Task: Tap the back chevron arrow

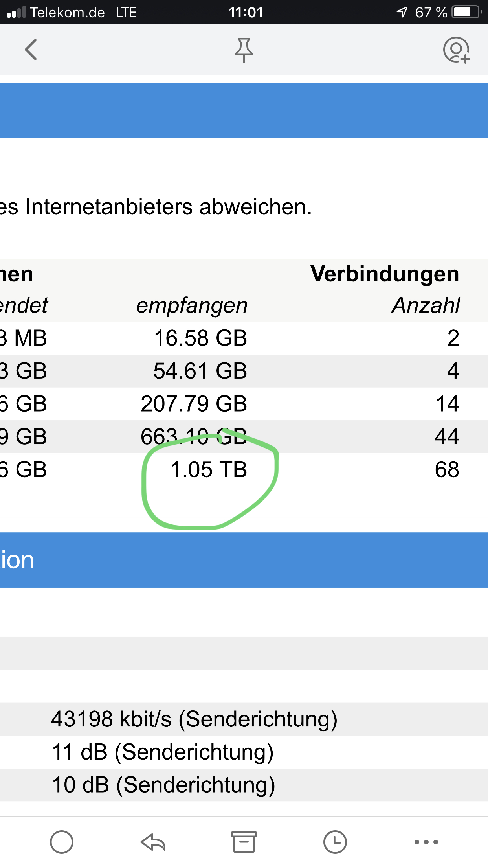Action: [31, 50]
